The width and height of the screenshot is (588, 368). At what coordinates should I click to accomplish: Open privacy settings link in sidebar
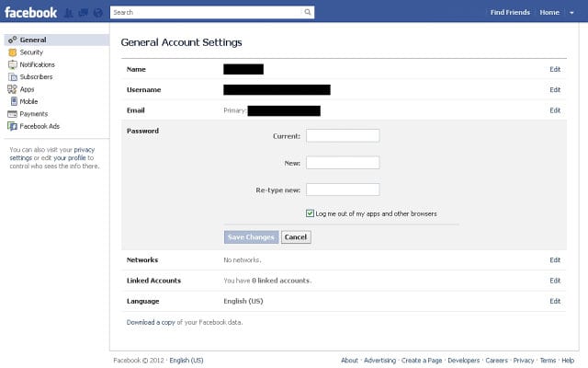(x=84, y=149)
